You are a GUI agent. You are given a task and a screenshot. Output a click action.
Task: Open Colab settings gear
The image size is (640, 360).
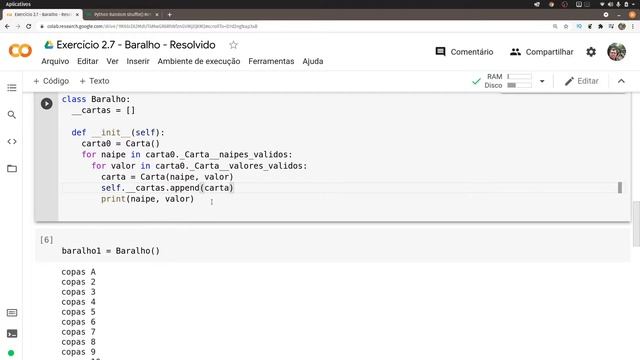(x=591, y=52)
